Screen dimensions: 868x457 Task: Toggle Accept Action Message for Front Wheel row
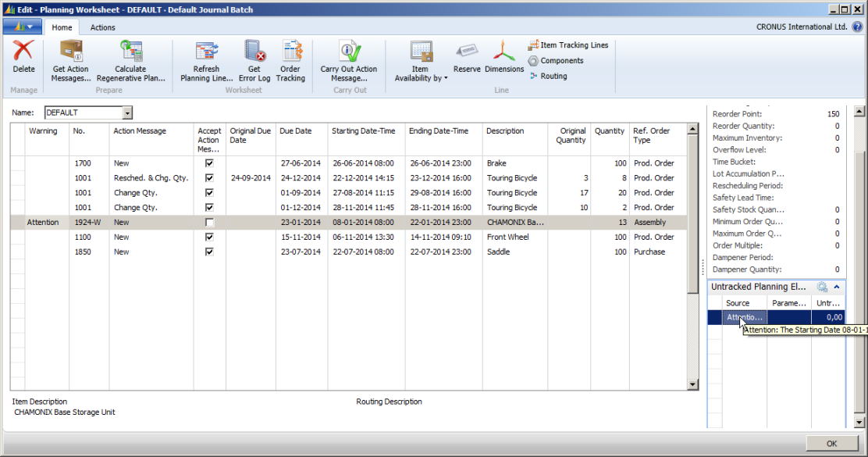coord(209,237)
